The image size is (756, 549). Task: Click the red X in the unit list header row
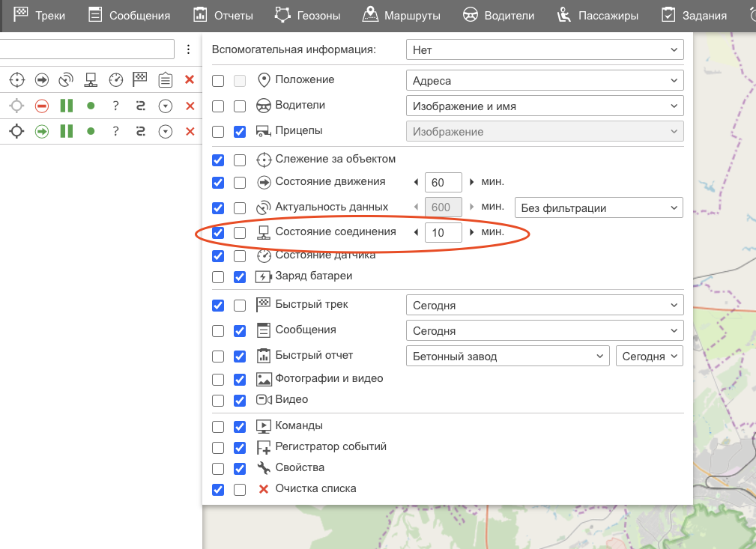pyautogui.click(x=190, y=79)
